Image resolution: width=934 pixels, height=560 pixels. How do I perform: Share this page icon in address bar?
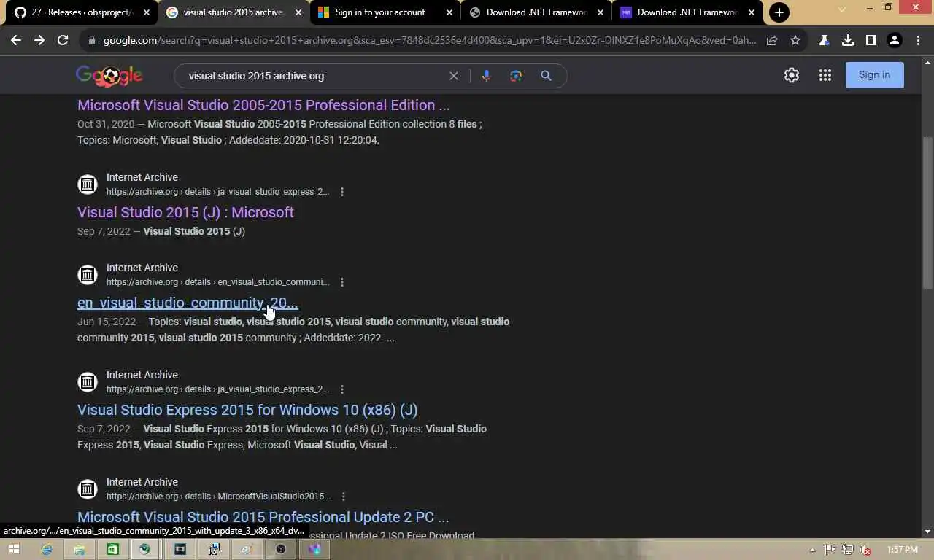[x=772, y=40]
